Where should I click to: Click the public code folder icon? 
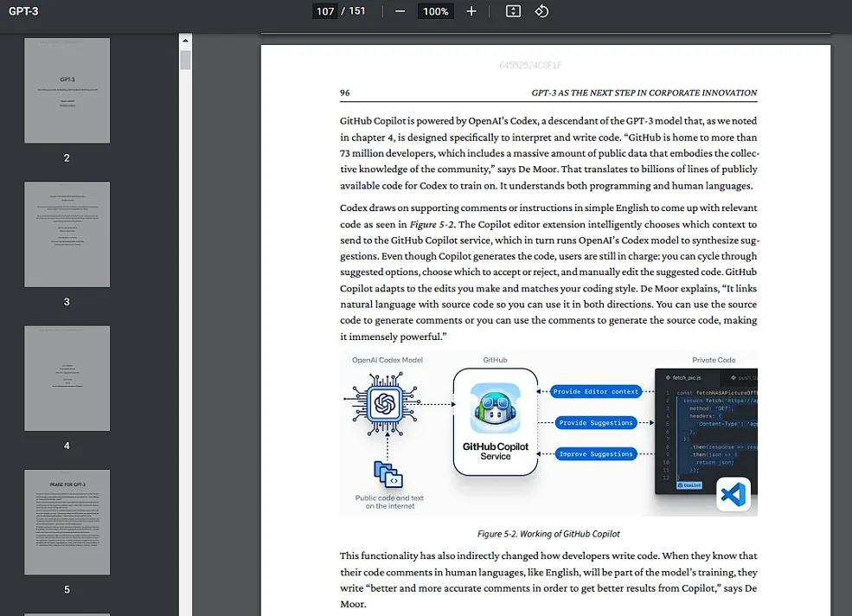pyautogui.click(x=388, y=474)
